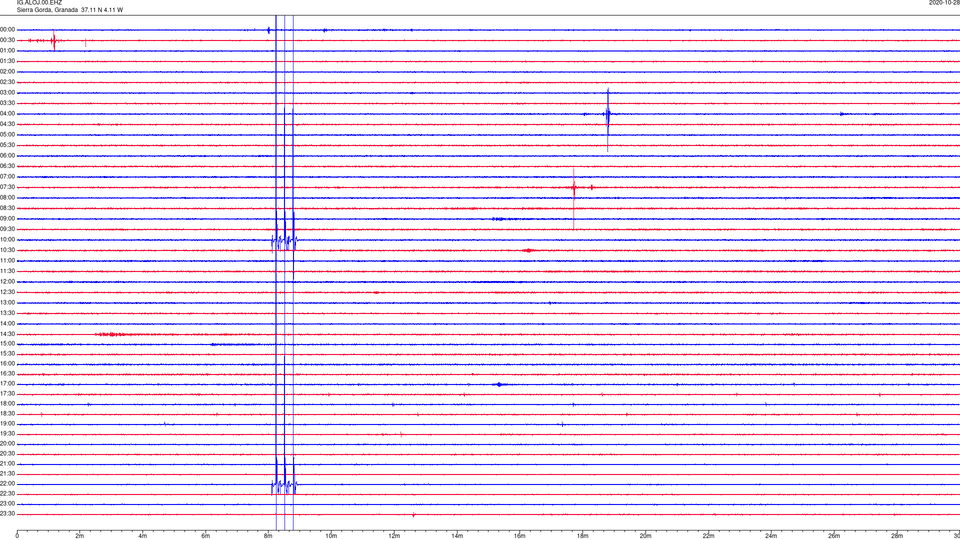Select the 6m minute axis label

coord(206,536)
